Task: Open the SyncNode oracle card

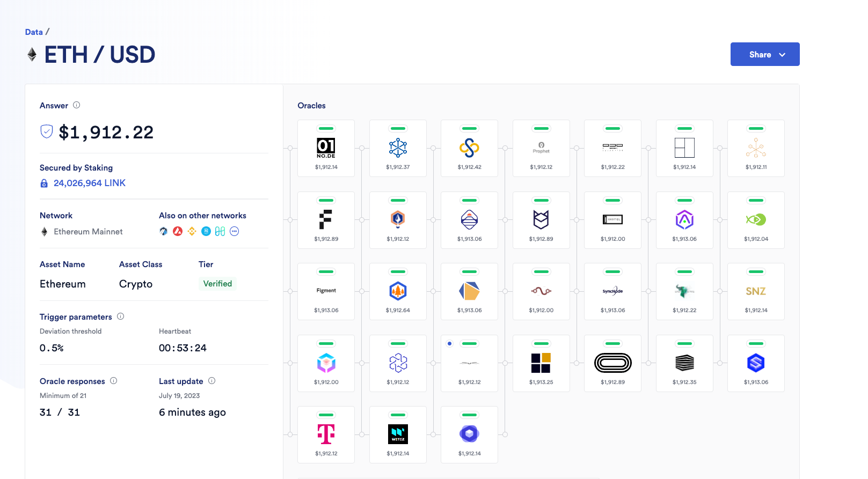Action: [x=612, y=291]
